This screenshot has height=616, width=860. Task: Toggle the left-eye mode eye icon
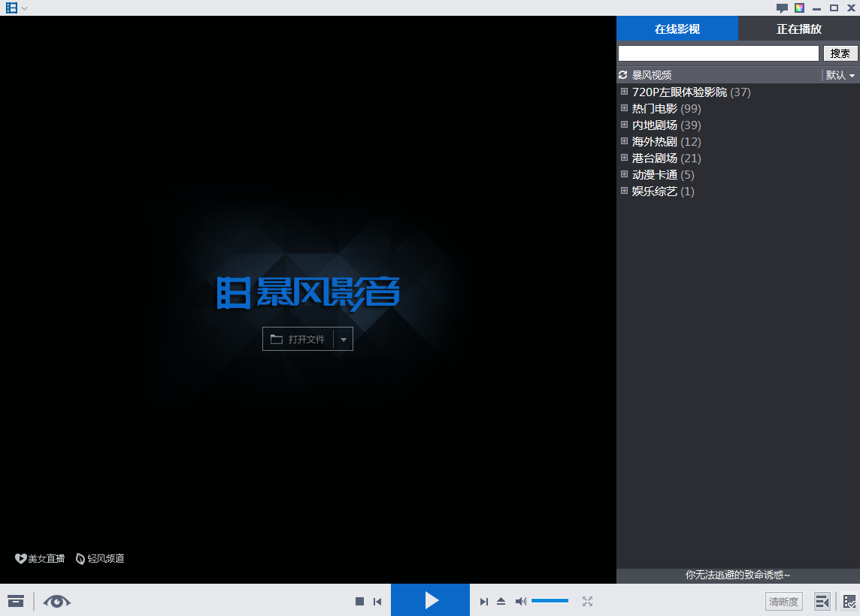point(56,601)
